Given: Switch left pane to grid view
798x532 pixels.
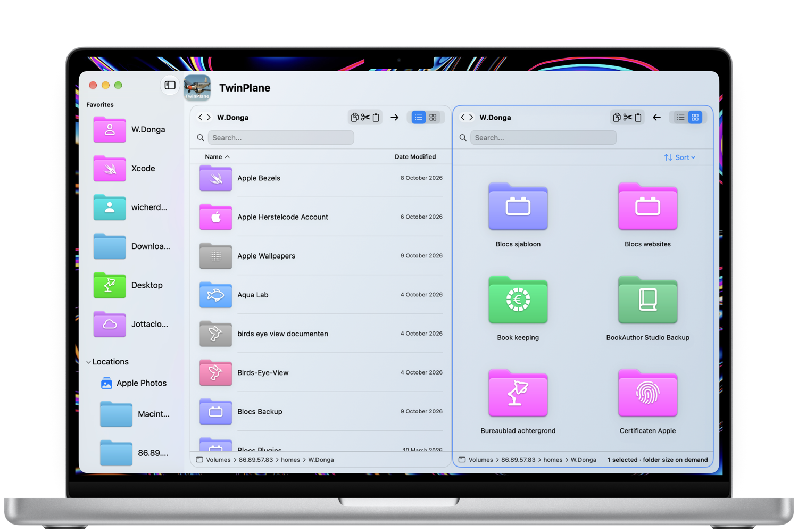Looking at the screenshot, I should 433,118.
